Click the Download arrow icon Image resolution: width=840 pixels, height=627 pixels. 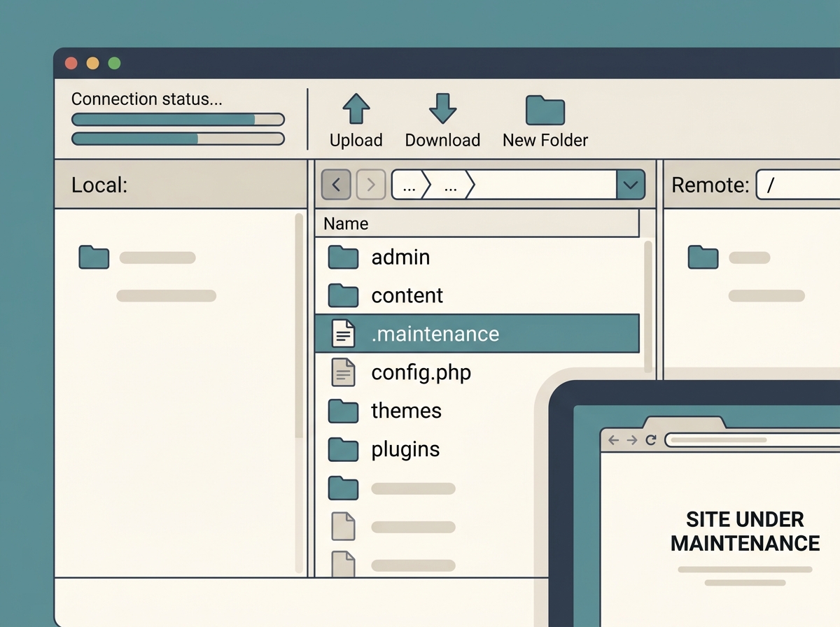[442, 110]
